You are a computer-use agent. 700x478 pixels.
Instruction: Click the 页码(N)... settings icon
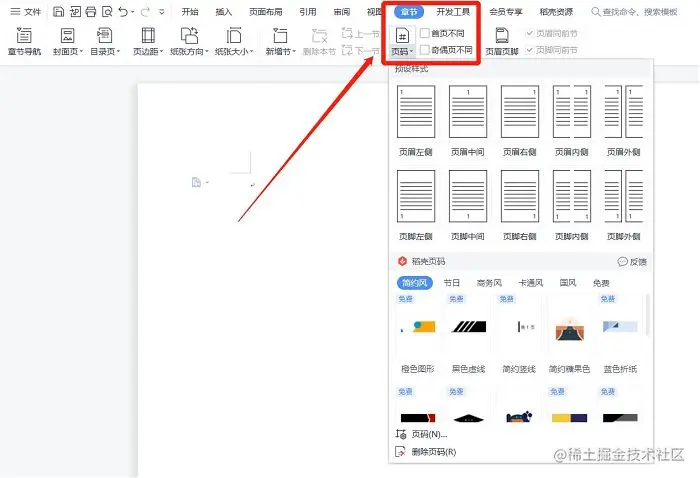click(400, 434)
